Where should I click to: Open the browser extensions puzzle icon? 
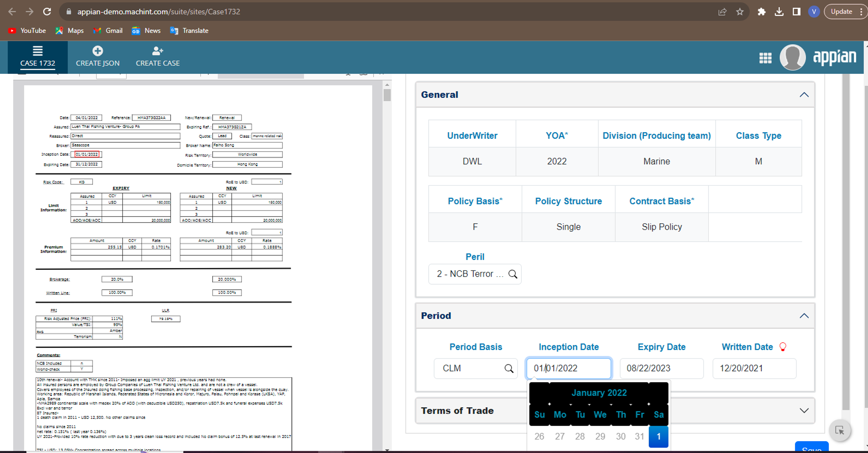tap(762, 12)
